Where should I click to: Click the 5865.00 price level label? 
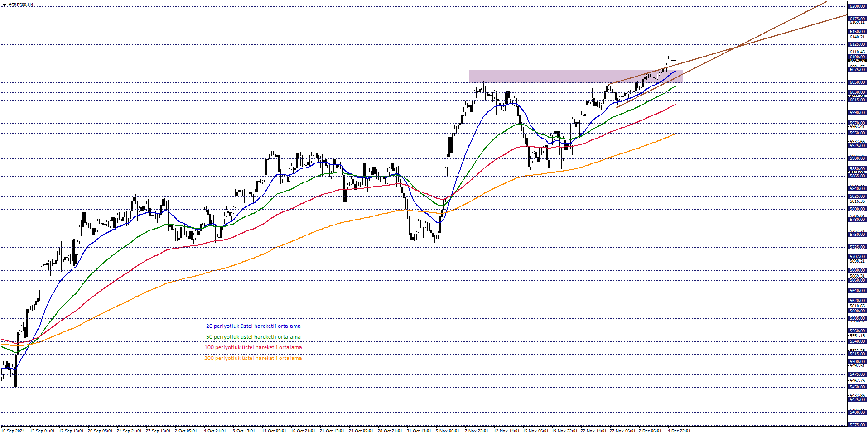click(857, 176)
